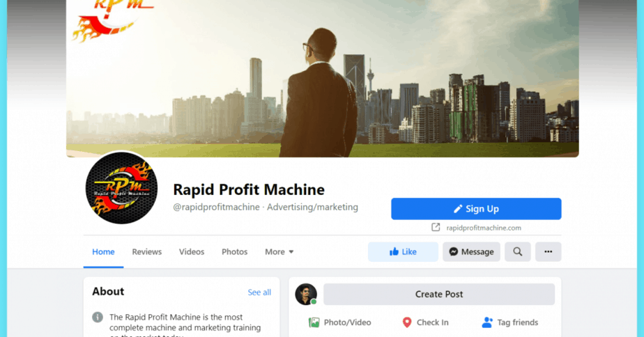Open the Videos tab

(x=192, y=251)
